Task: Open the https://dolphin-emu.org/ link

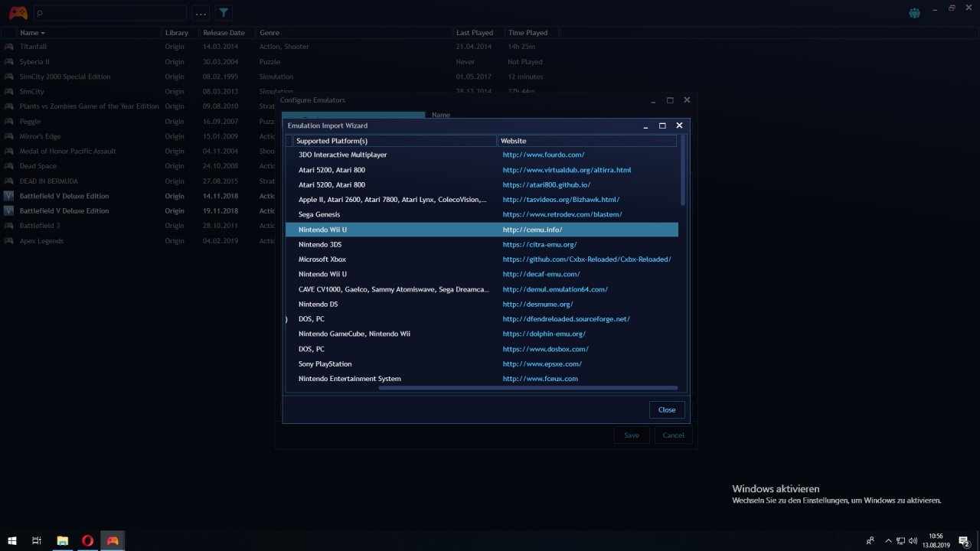Action: (x=544, y=334)
